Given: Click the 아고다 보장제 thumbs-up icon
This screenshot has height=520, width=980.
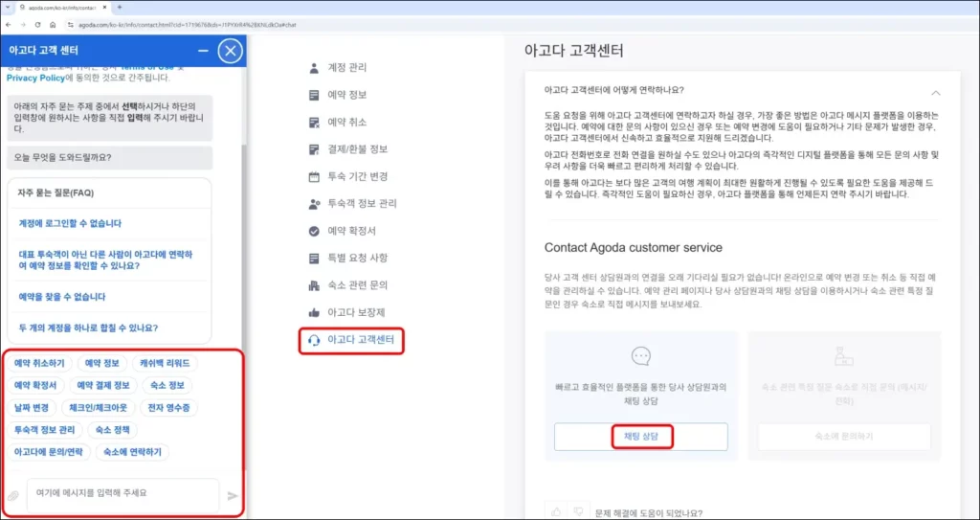Looking at the screenshot, I should point(314,312).
